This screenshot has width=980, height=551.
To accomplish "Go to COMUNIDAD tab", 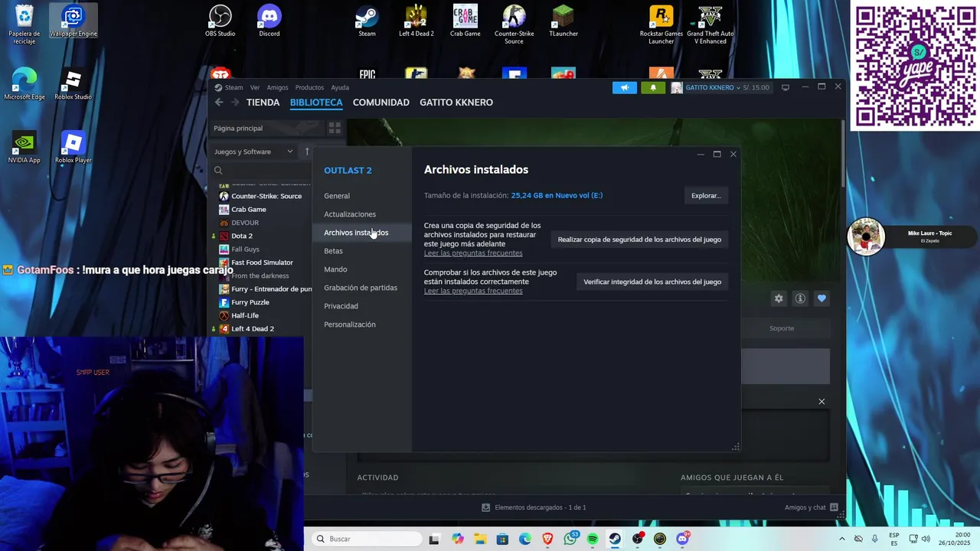I will pos(381,103).
